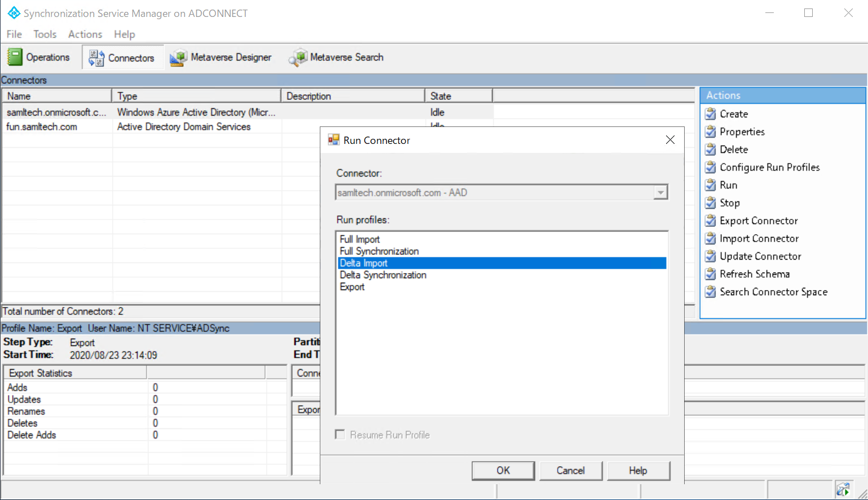The height and width of the screenshot is (500, 868).
Task: Click the Export Statistics column header
Action: pyautogui.click(x=76, y=373)
